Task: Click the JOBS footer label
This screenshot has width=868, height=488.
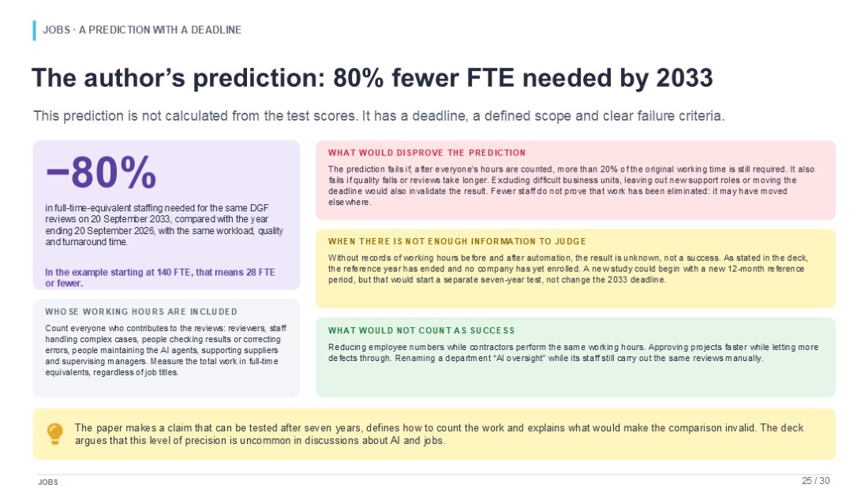Action: [x=48, y=482]
